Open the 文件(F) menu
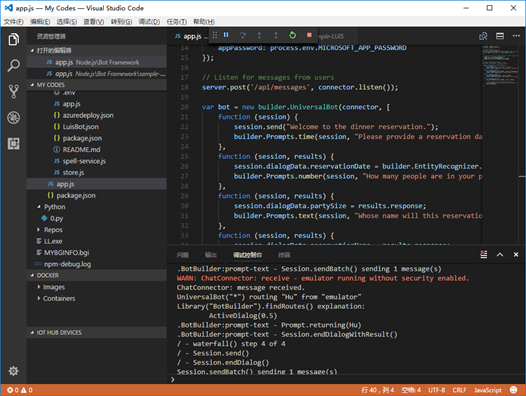 point(14,22)
